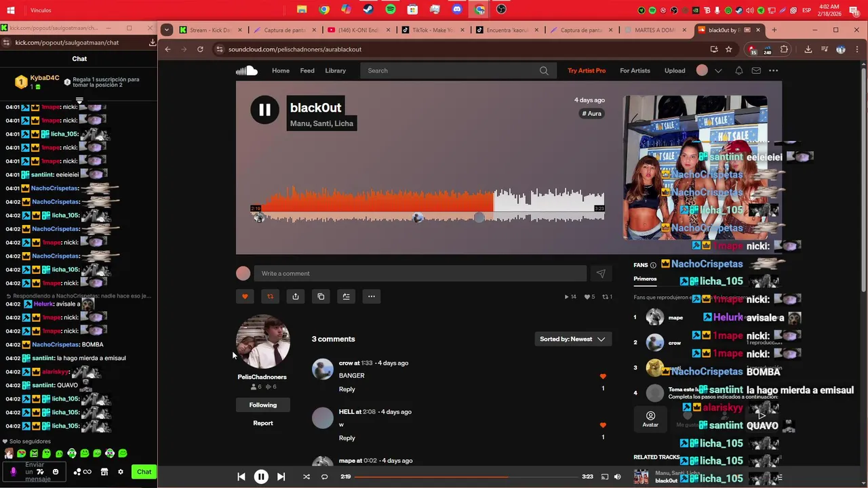
Task: Expand the profile menu chevron
Action: 718,70
